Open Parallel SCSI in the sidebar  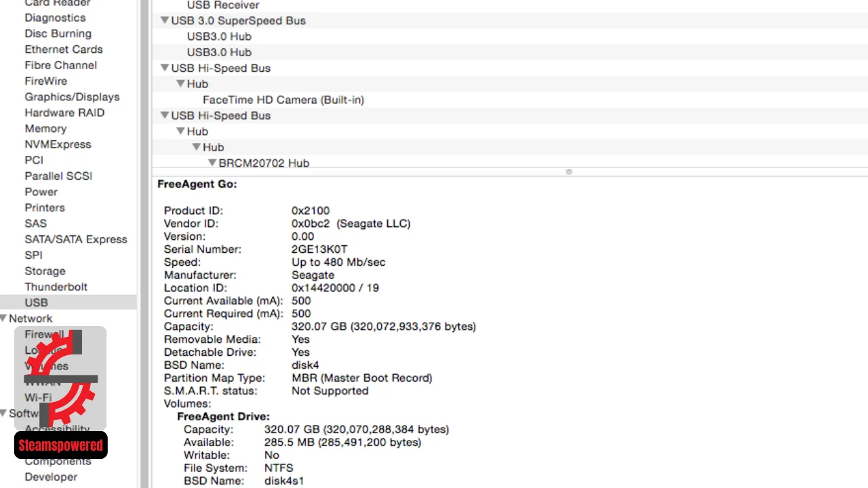pos(58,176)
